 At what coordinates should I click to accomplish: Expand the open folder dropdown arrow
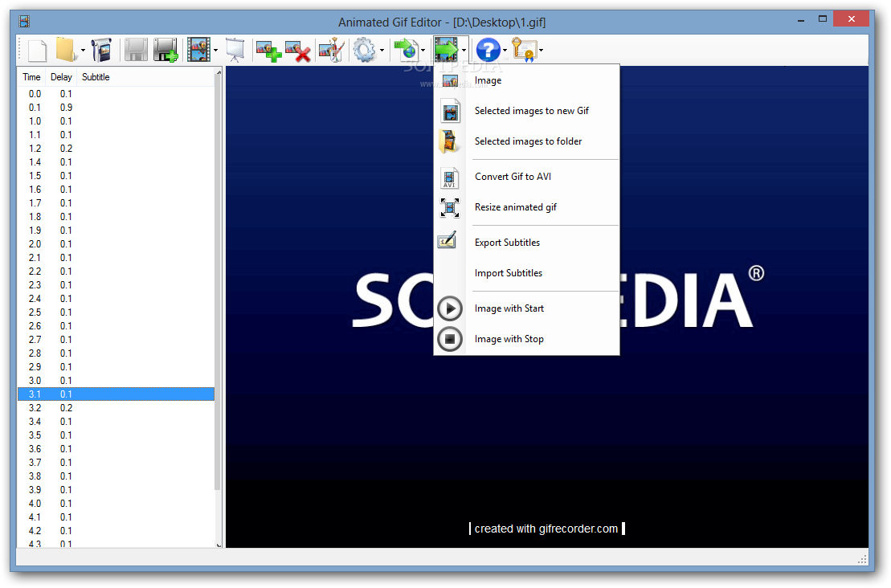(83, 50)
